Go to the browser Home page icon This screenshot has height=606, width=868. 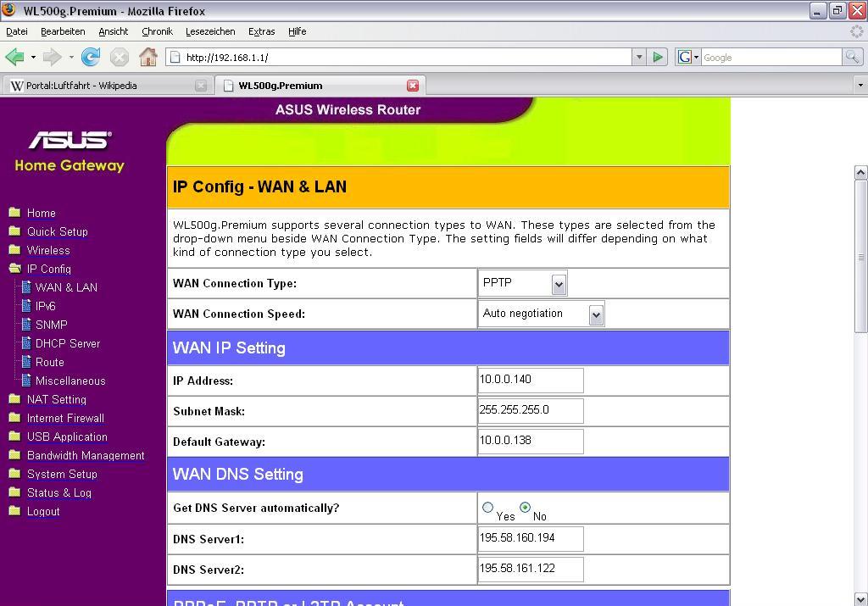click(x=147, y=57)
